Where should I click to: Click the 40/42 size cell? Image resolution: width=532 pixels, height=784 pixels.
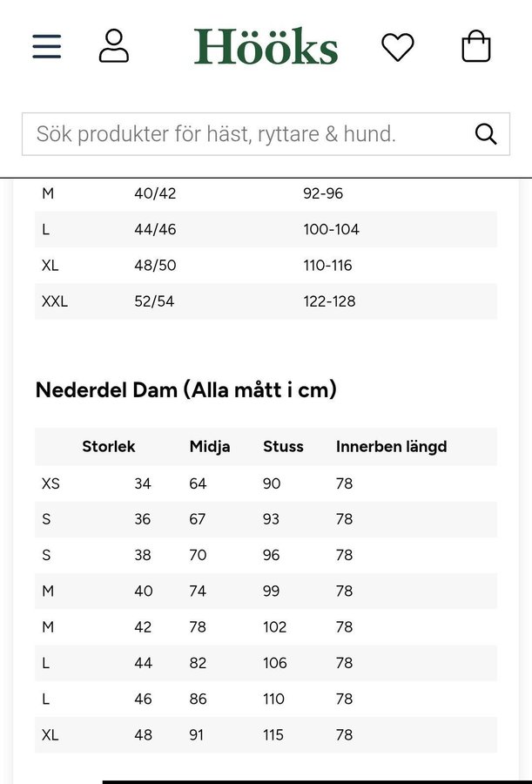click(155, 193)
